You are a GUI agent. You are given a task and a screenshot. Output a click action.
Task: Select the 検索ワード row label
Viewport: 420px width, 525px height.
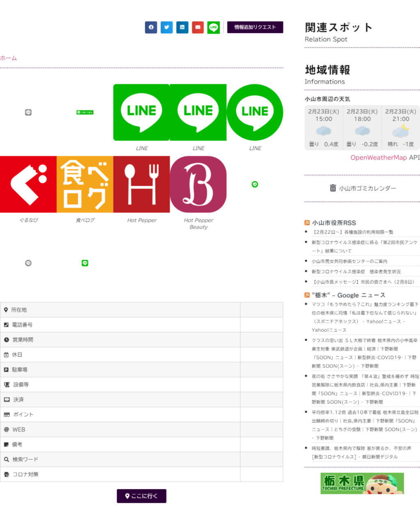(x=25, y=460)
